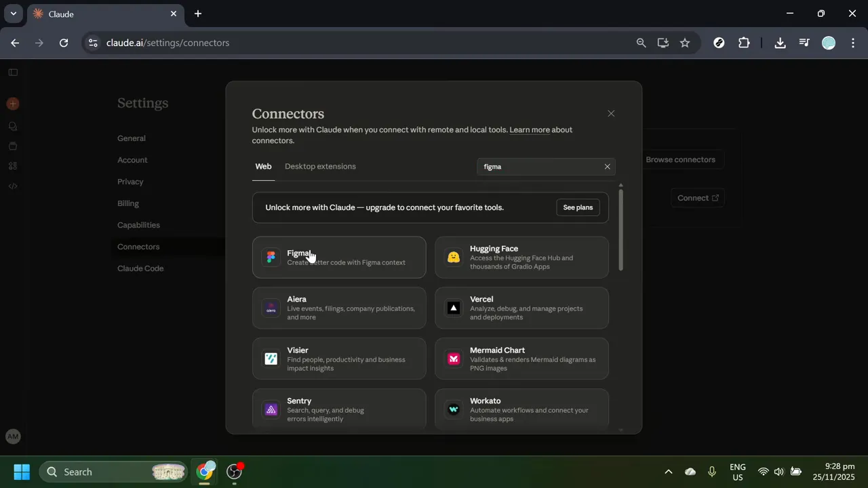This screenshot has width=868, height=488.
Task: Click the Aiera connector icon
Action: pyautogui.click(x=271, y=308)
